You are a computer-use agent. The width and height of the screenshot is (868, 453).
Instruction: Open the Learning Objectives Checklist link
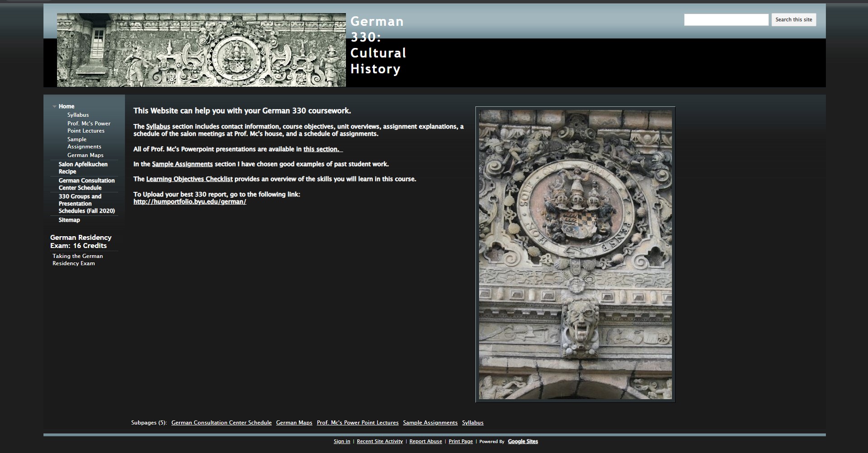pyautogui.click(x=189, y=179)
